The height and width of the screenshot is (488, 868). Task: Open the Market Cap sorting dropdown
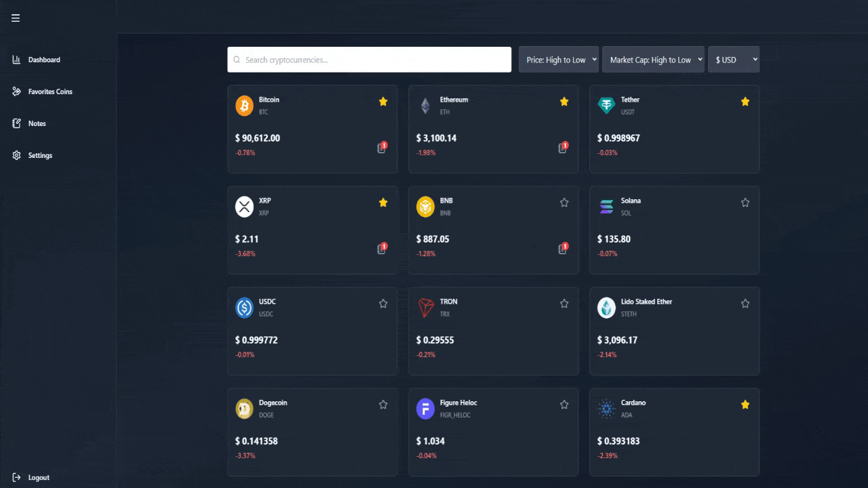pos(653,59)
